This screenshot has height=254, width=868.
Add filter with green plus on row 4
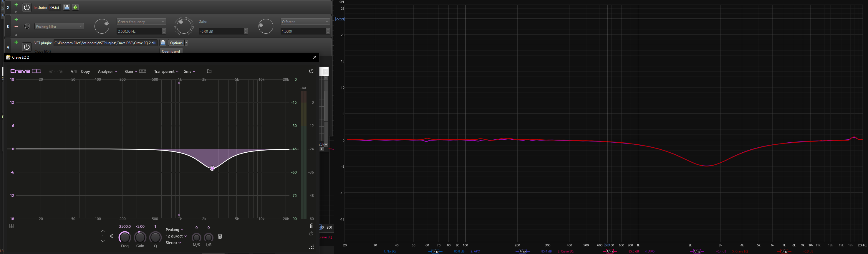click(x=16, y=42)
